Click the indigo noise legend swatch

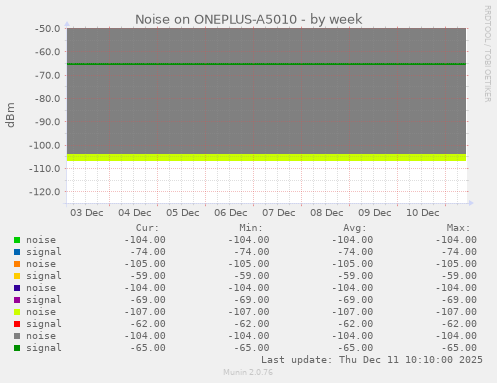[x=17, y=288]
